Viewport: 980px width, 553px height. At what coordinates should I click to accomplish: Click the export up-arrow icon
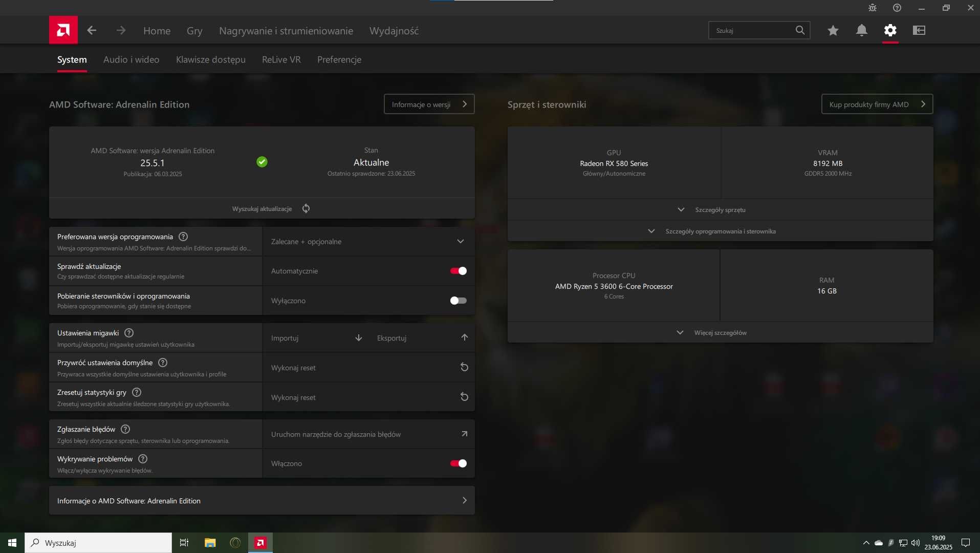[x=464, y=337]
